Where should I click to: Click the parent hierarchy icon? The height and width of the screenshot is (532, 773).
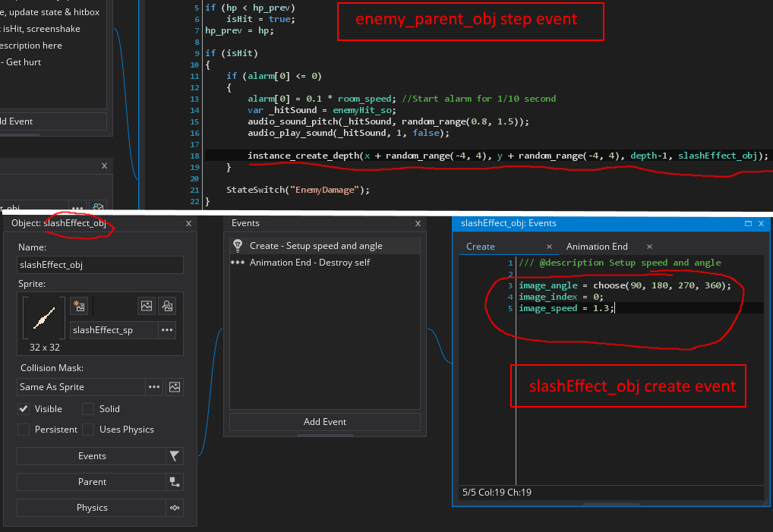pyautogui.click(x=175, y=482)
